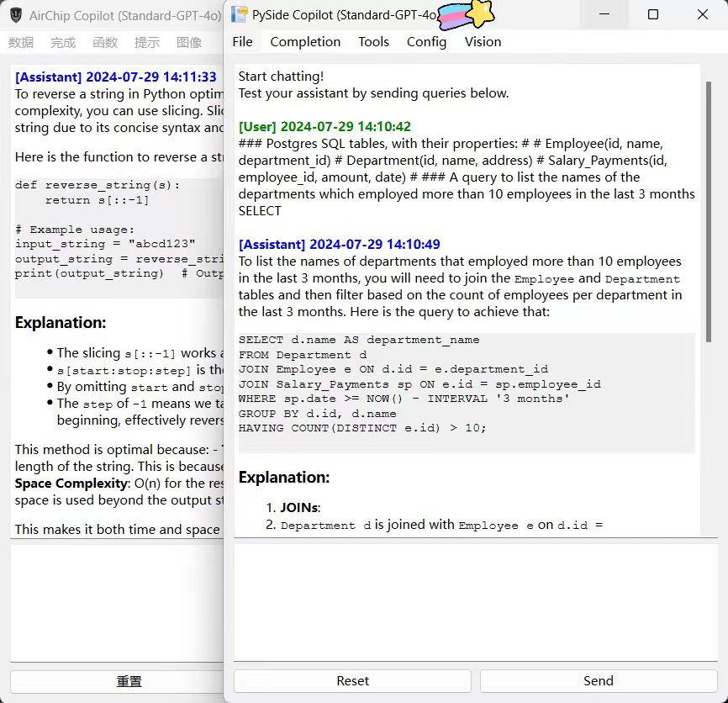Viewport: 728px width, 703px height.
Task: Open the File menu
Action: tap(242, 41)
